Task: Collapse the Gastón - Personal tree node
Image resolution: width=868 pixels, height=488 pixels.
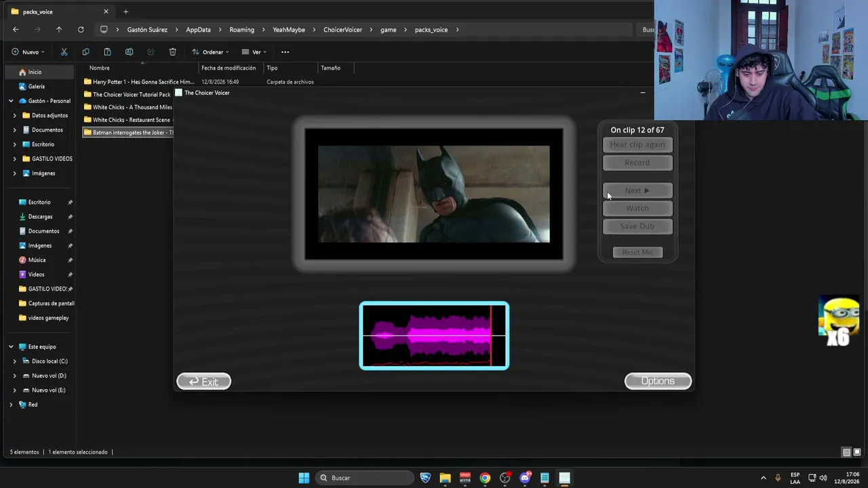Action: pyautogui.click(x=11, y=101)
